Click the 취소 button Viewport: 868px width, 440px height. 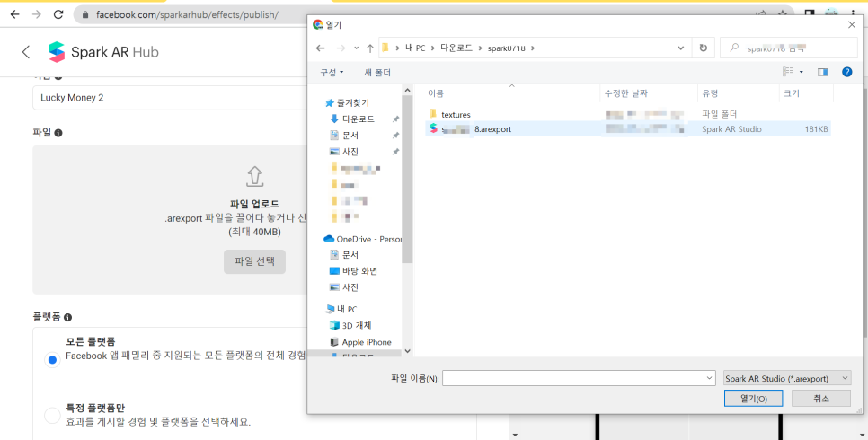821,399
